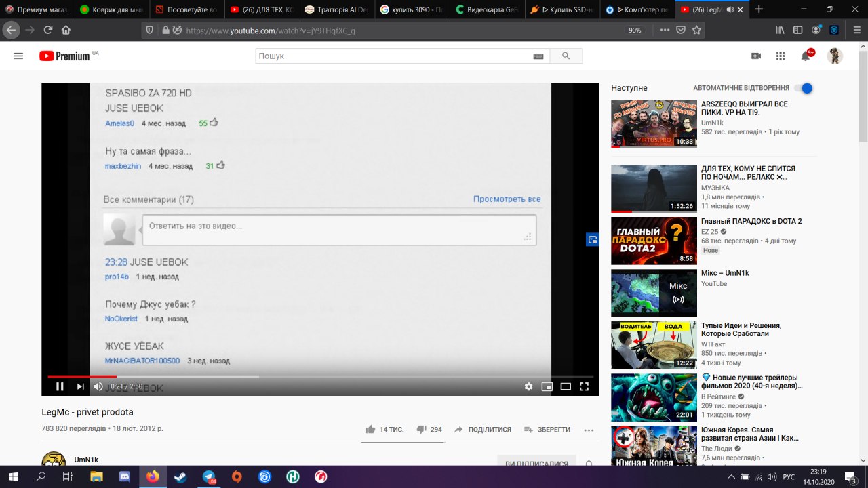Click the EZ 25 channel name
The height and width of the screenshot is (488, 868).
click(x=709, y=231)
